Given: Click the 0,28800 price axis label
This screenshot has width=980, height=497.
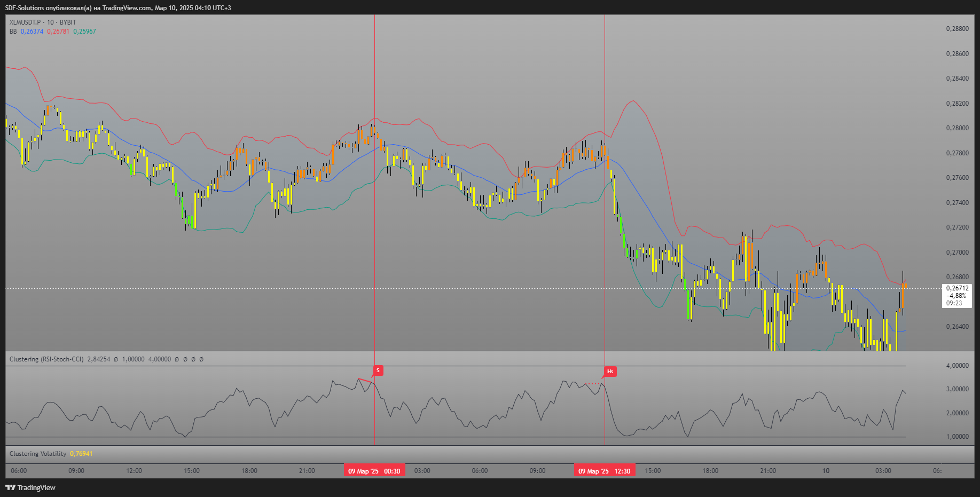Looking at the screenshot, I should [957, 29].
